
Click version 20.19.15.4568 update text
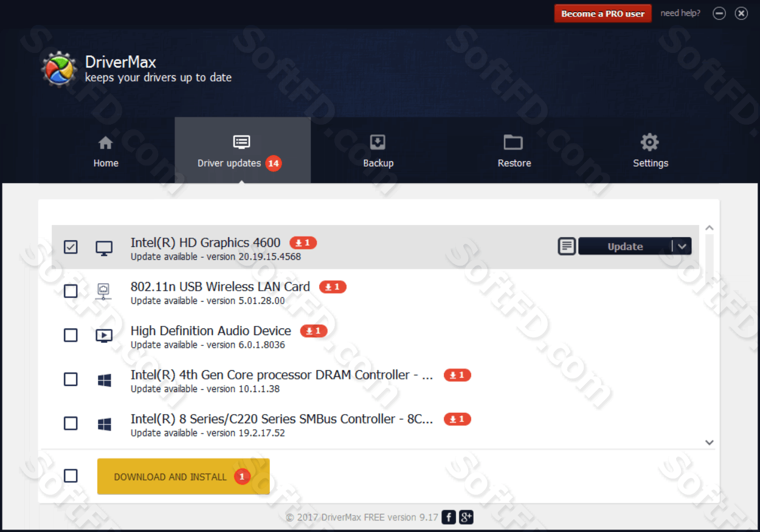tap(216, 257)
